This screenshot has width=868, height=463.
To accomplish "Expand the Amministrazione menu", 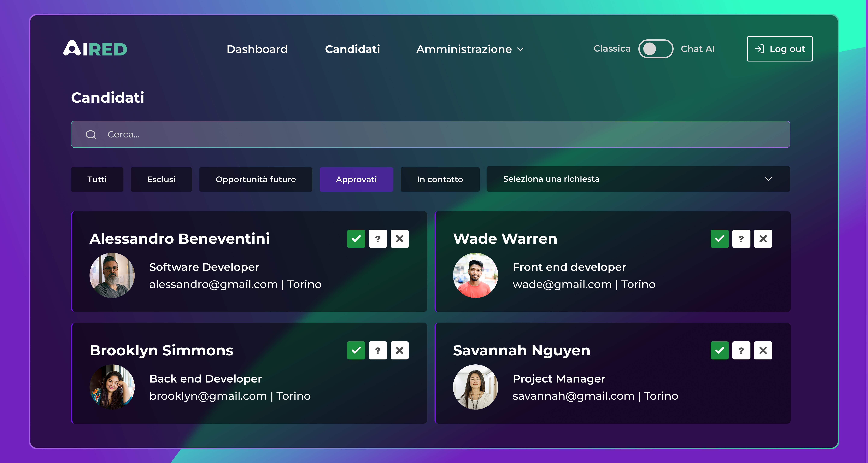I will (470, 49).
